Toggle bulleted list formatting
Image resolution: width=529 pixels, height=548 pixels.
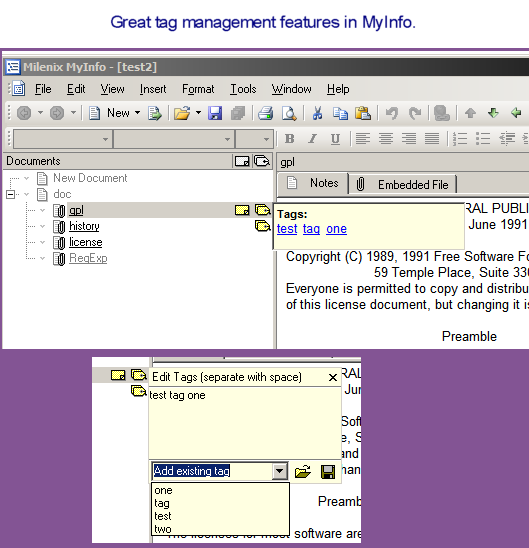483,139
